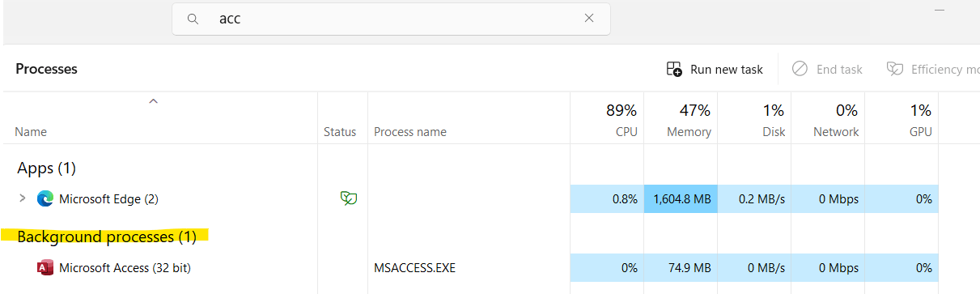This screenshot has width=980, height=294.
Task: Select the Microsoft Access app icon
Action: (45, 267)
